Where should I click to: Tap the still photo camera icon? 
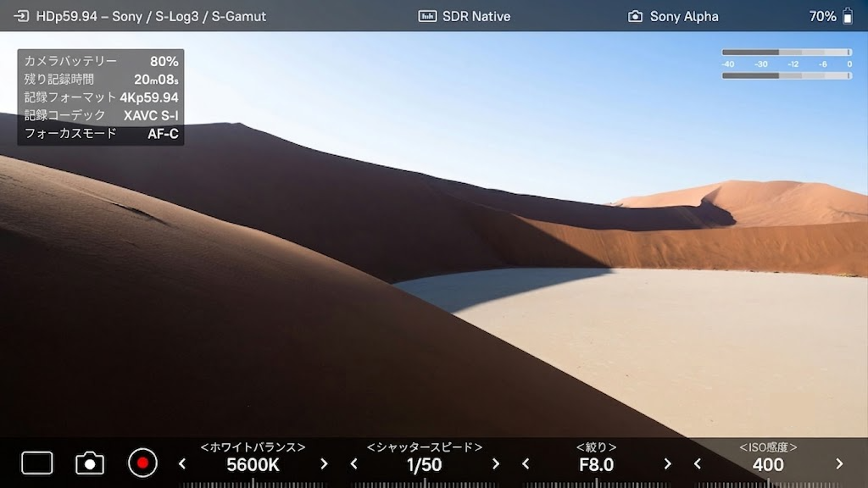90,463
